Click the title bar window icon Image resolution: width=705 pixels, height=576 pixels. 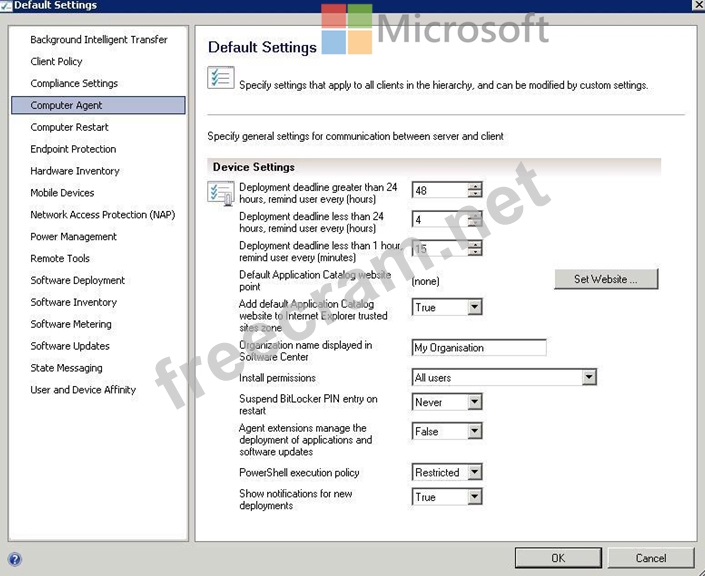click(6, 5)
